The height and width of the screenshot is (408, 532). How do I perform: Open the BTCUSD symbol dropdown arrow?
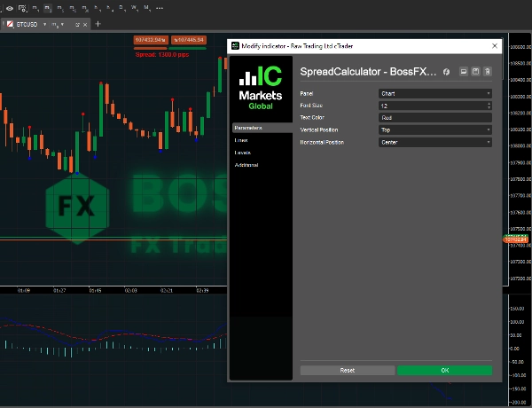(x=44, y=25)
